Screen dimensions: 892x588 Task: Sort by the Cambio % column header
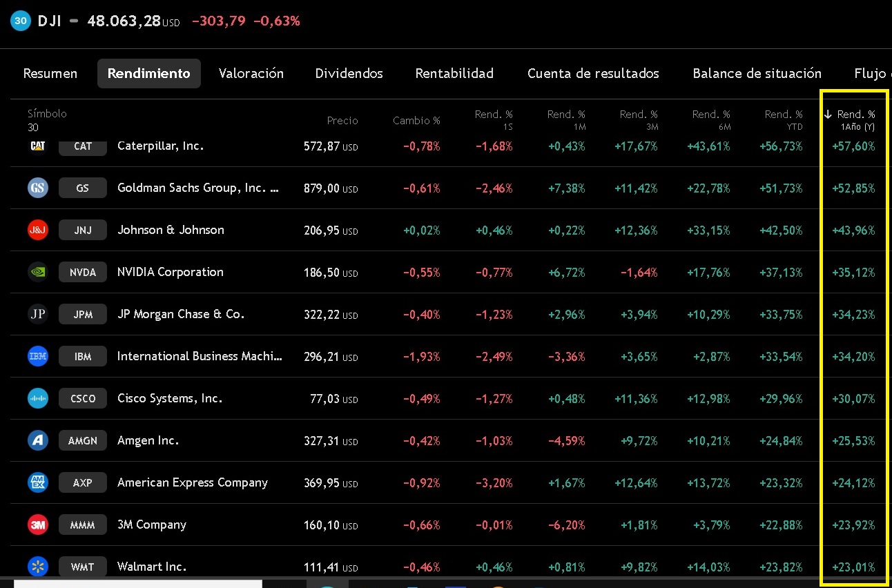tap(416, 121)
